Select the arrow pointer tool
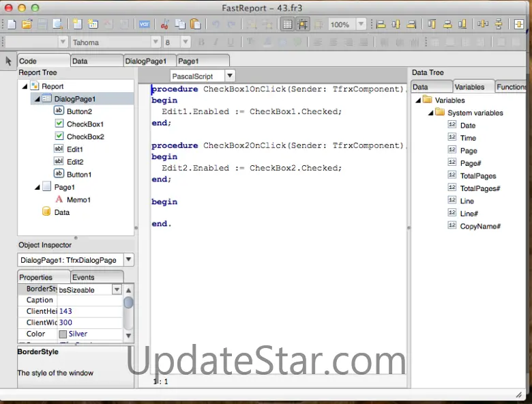Image resolution: width=532 pixels, height=404 pixels. (x=8, y=61)
